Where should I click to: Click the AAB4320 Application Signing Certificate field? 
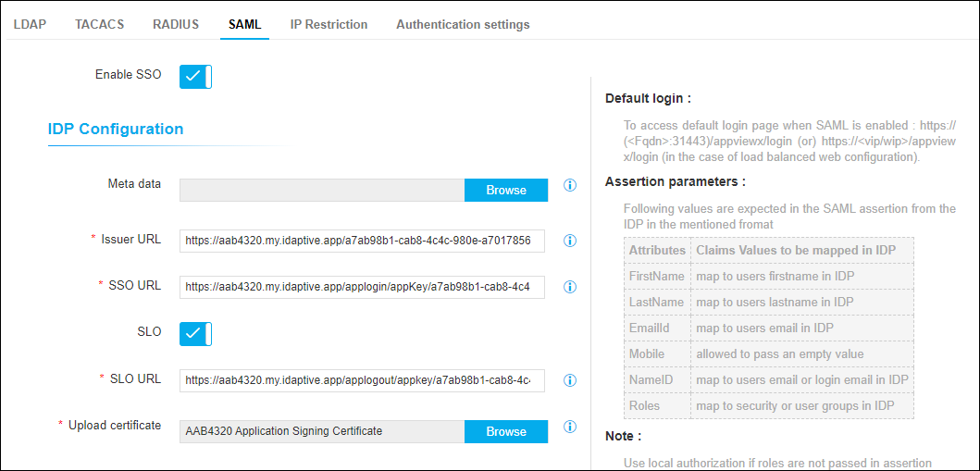[322, 431]
